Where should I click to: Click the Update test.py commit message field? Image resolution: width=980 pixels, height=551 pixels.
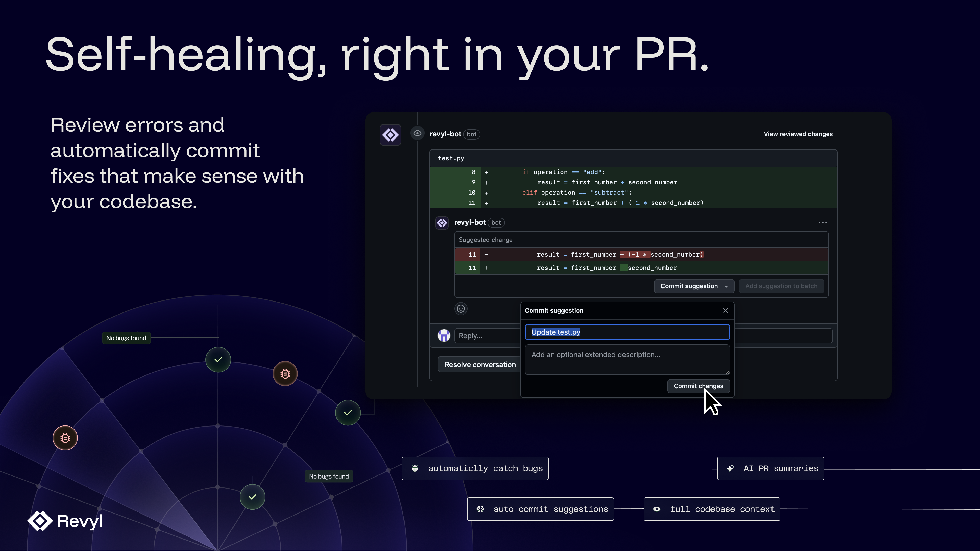tap(627, 332)
